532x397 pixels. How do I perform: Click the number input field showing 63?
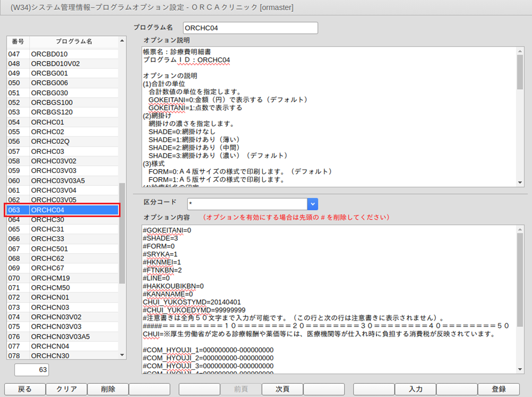pos(32,369)
